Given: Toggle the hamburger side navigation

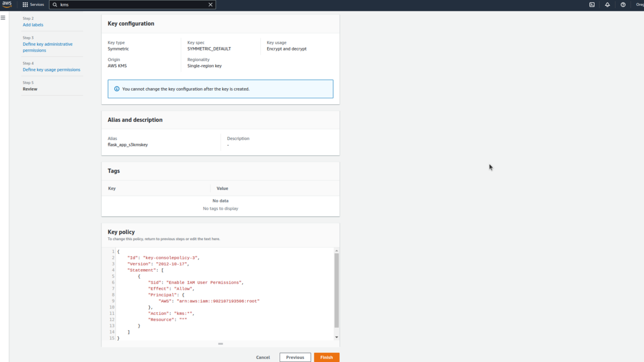Looking at the screenshot, I should pos(3,18).
